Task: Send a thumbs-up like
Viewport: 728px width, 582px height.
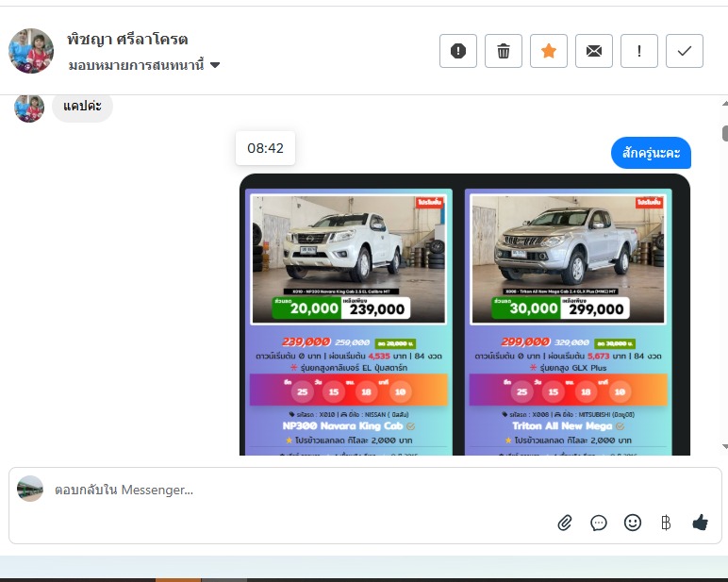Action: 700,523
